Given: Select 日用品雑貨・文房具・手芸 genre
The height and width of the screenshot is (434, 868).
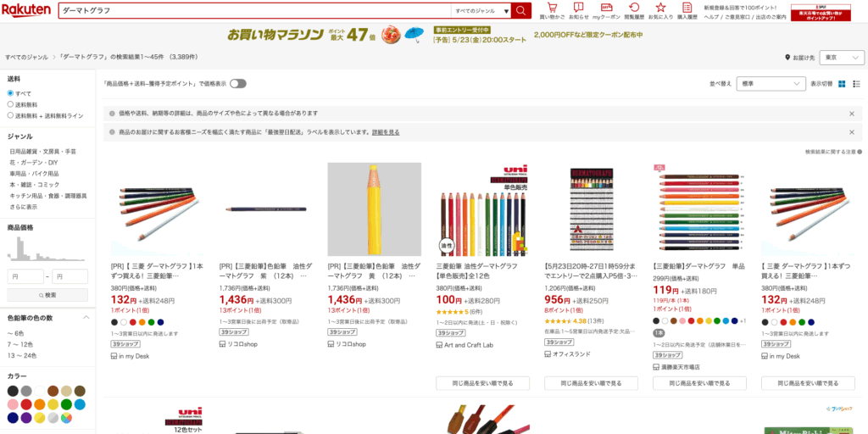Looking at the screenshot, I should [x=42, y=151].
